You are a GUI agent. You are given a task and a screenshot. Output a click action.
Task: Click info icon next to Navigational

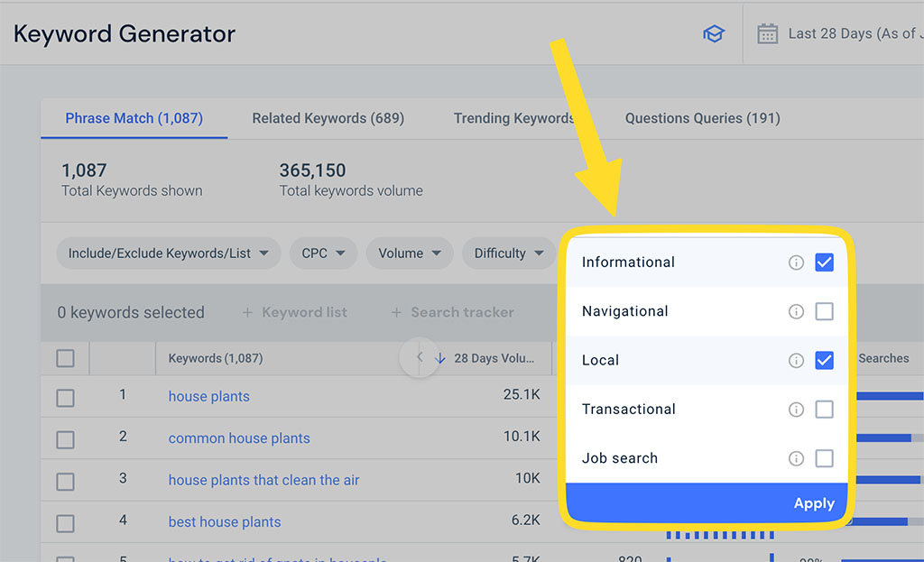(796, 311)
